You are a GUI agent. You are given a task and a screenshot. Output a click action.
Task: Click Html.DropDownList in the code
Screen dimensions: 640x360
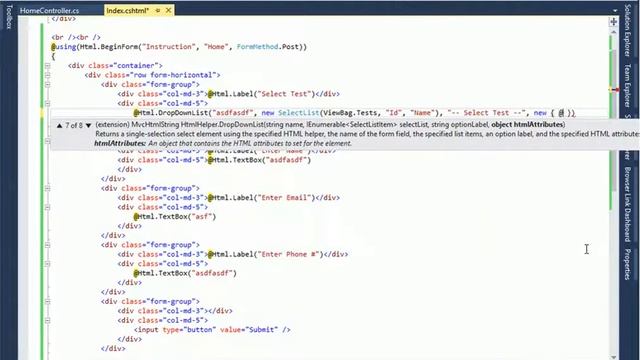pos(173,113)
